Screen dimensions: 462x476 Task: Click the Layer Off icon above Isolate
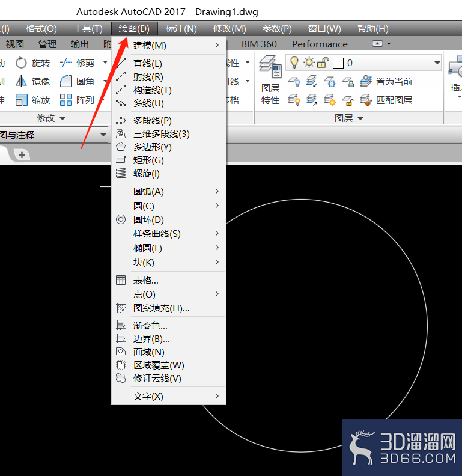[x=294, y=81]
